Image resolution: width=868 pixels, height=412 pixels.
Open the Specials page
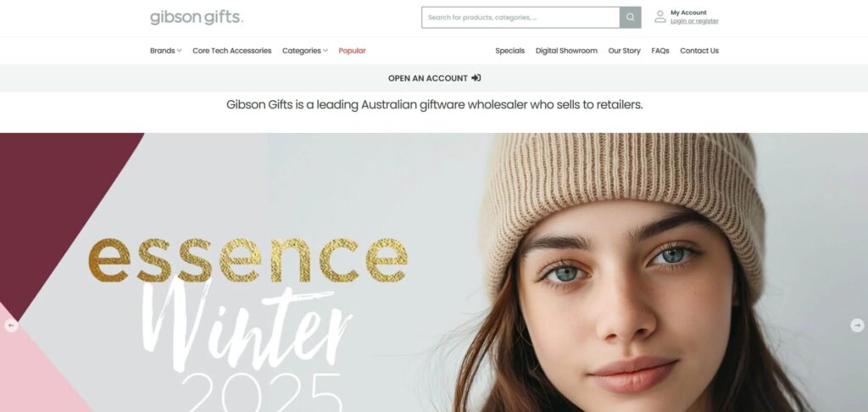pyautogui.click(x=509, y=50)
